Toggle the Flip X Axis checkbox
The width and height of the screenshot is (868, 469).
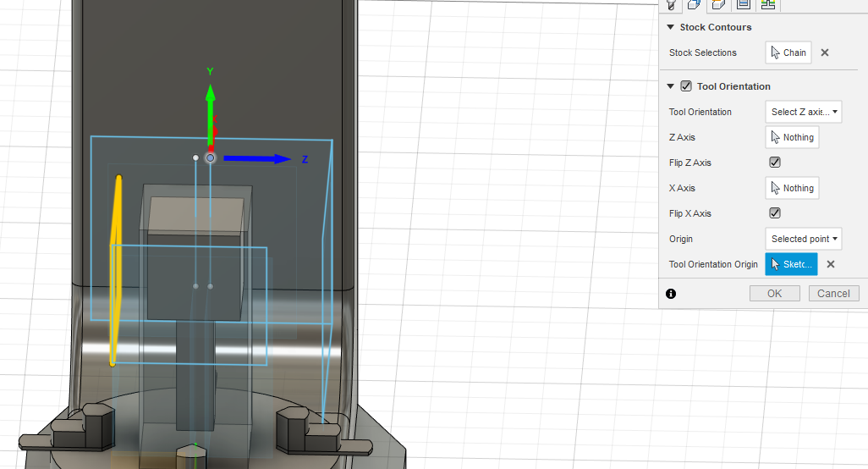point(775,213)
